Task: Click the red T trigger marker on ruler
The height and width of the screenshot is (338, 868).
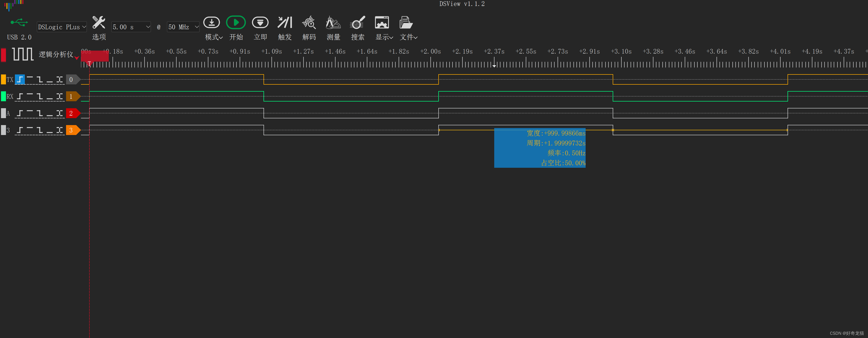Action: 89,63
